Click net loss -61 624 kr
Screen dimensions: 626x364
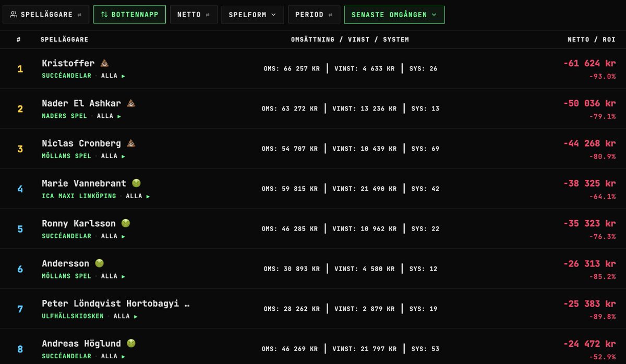(x=589, y=63)
